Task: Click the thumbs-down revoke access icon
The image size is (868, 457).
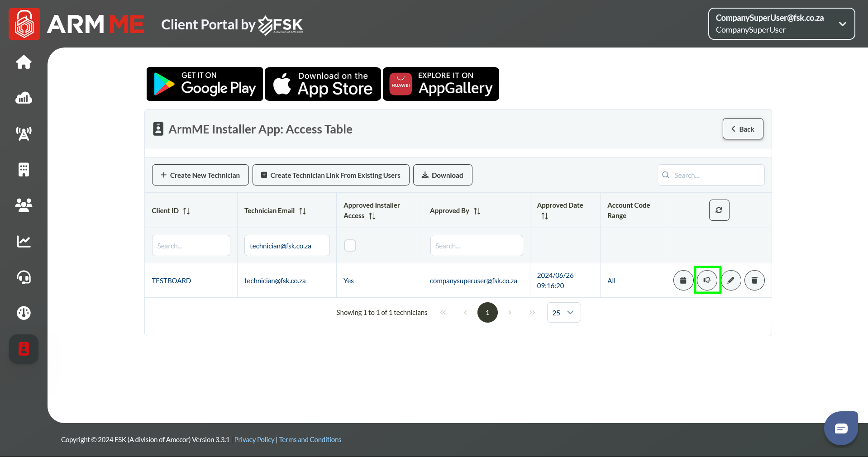Action: pyautogui.click(x=707, y=280)
